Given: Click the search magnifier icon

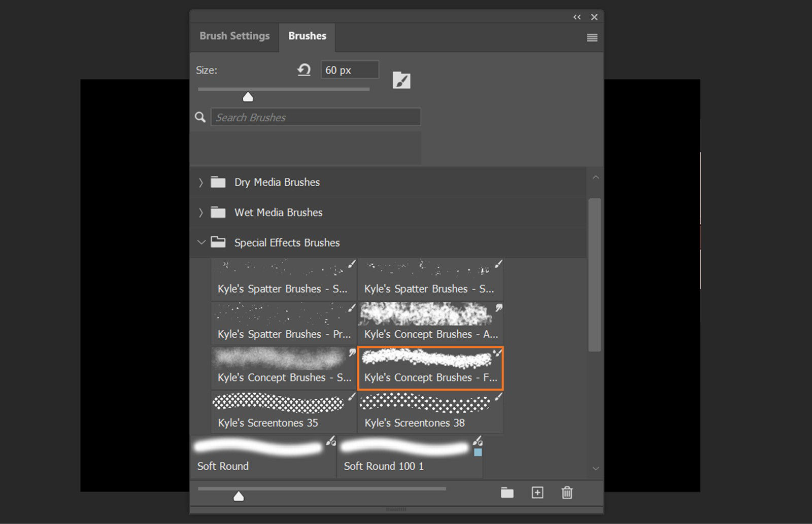Looking at the screenshot, I should pyautogui.click(x=199, y=117).
